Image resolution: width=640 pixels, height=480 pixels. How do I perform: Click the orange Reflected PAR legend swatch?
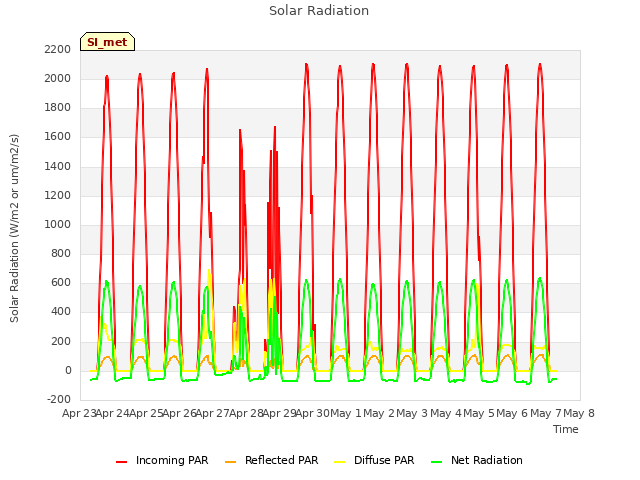(231, 462)
